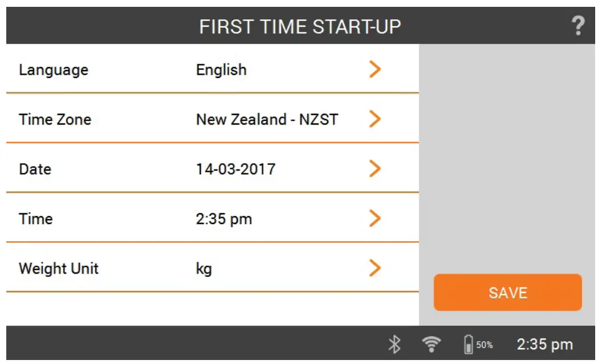Image resolution: width=602 pixels, height=364 pixels.
Task: Open the Language selection set to English
Action: click(221, 69)
